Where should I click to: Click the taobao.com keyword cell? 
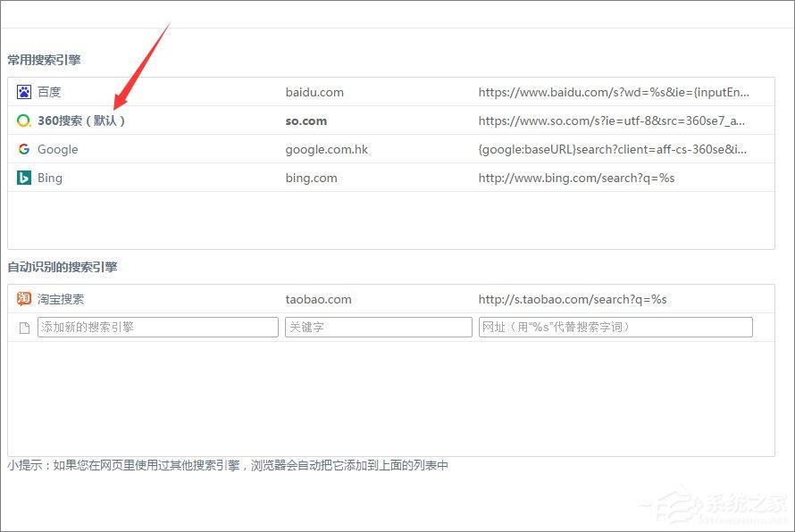pos(318,299)
